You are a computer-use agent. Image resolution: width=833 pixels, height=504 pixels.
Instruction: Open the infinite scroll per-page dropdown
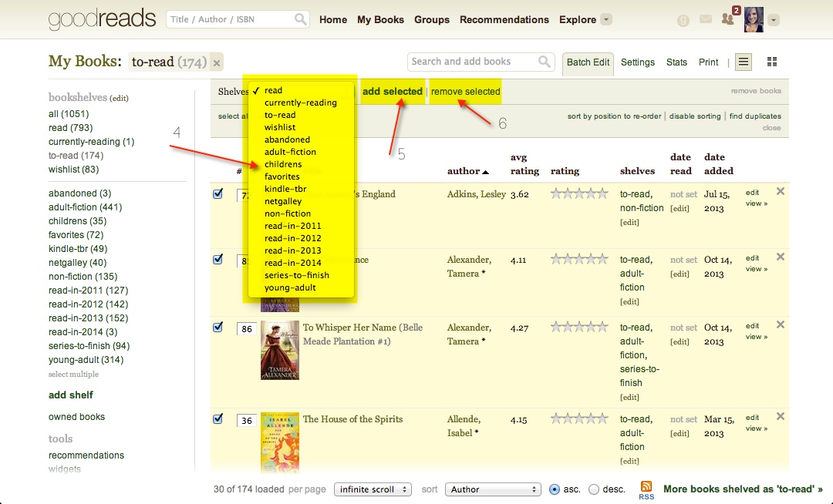pos(373,489)
